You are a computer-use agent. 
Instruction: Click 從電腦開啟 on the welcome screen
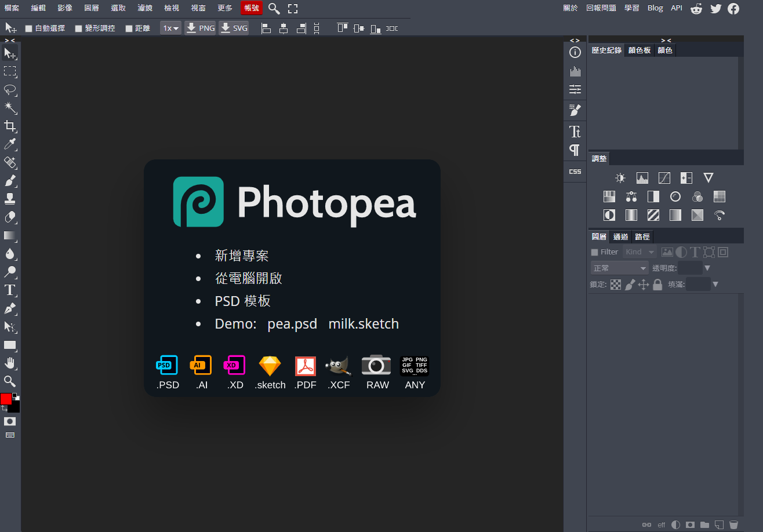pyautogui.click(x=248, y=278)
